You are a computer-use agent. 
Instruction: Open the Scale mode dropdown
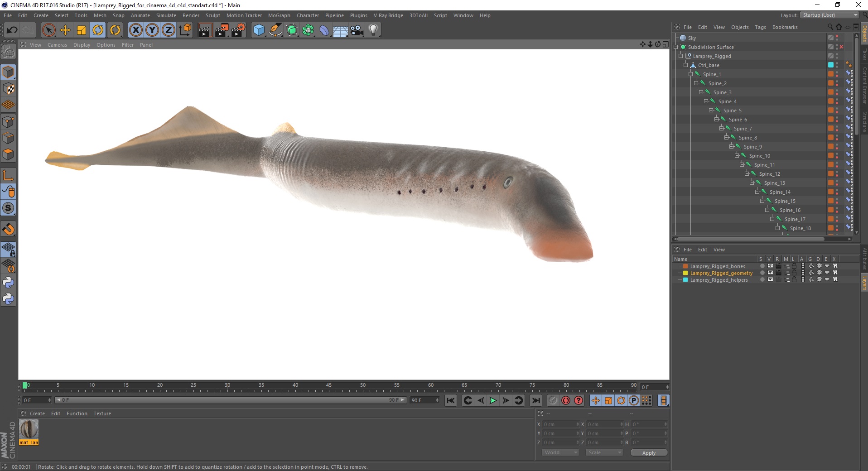[x=604, y=452]
